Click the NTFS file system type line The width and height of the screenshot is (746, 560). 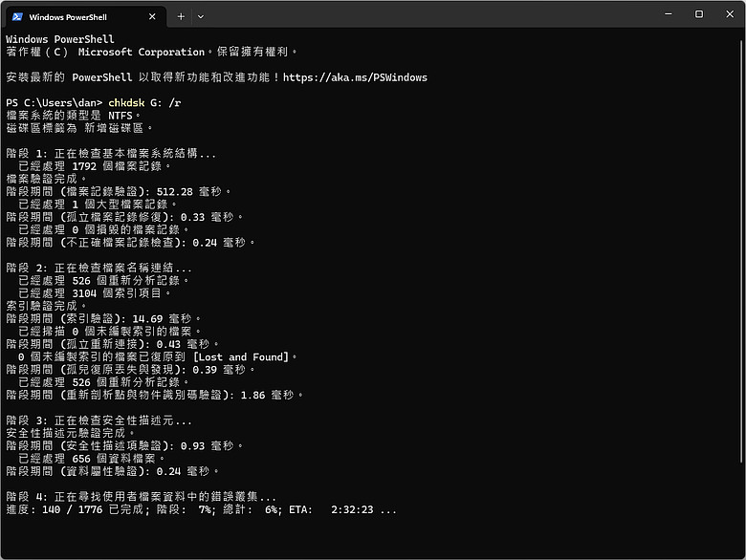pos(74,116)
